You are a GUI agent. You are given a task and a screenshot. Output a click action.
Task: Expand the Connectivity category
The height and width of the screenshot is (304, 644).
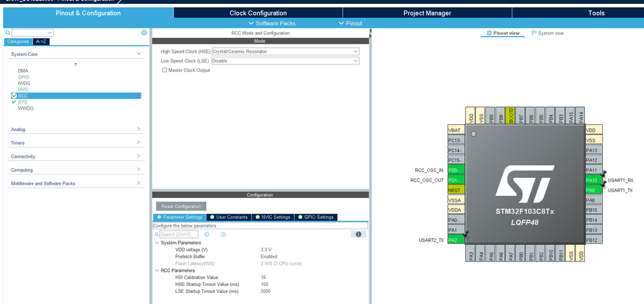click(75, 157)
